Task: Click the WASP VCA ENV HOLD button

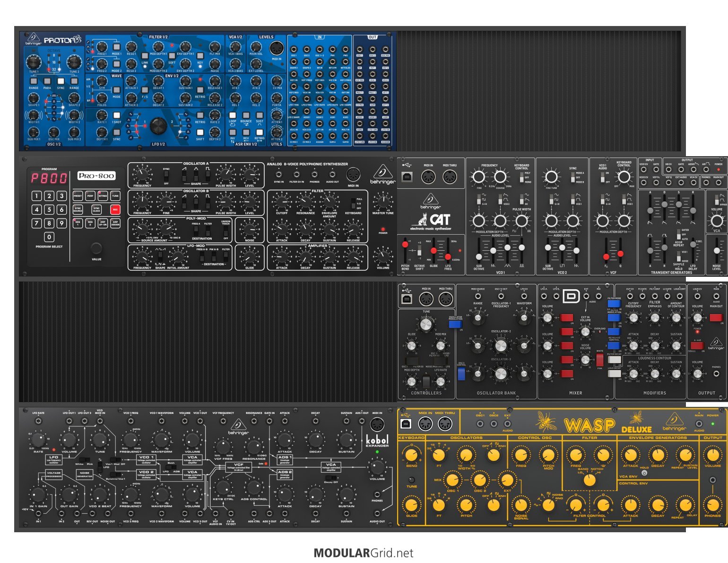Action: [x=644, y=473]
